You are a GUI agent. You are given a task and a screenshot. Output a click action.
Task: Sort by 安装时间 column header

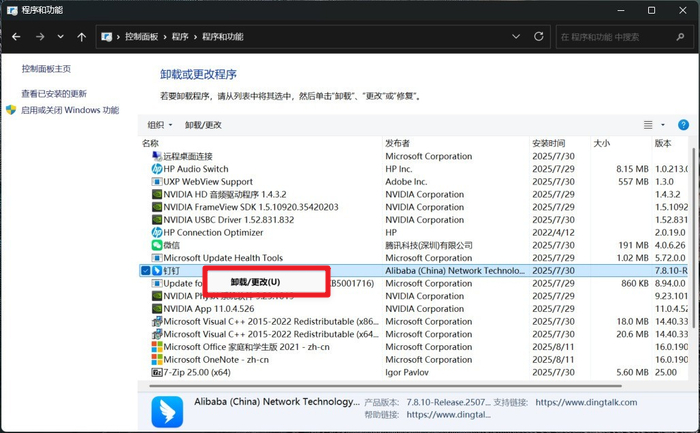click(549, 143)
